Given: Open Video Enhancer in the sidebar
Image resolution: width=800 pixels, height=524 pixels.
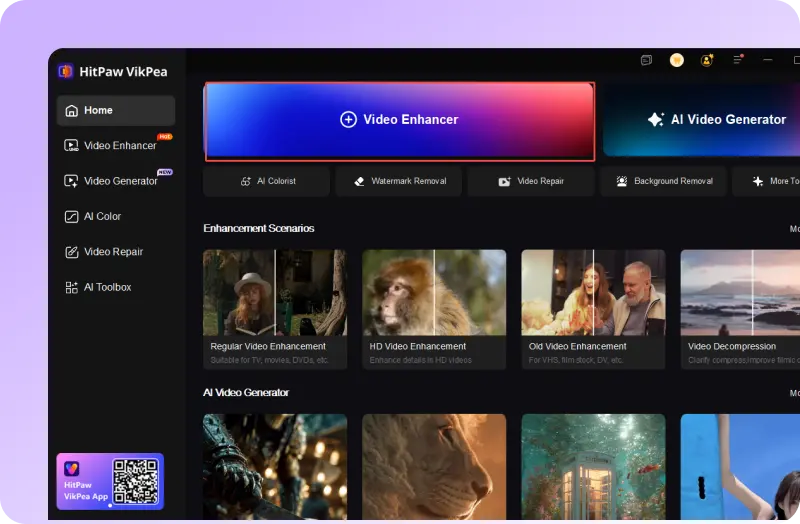Looking at the screenshot, I should tap(116, 145).
